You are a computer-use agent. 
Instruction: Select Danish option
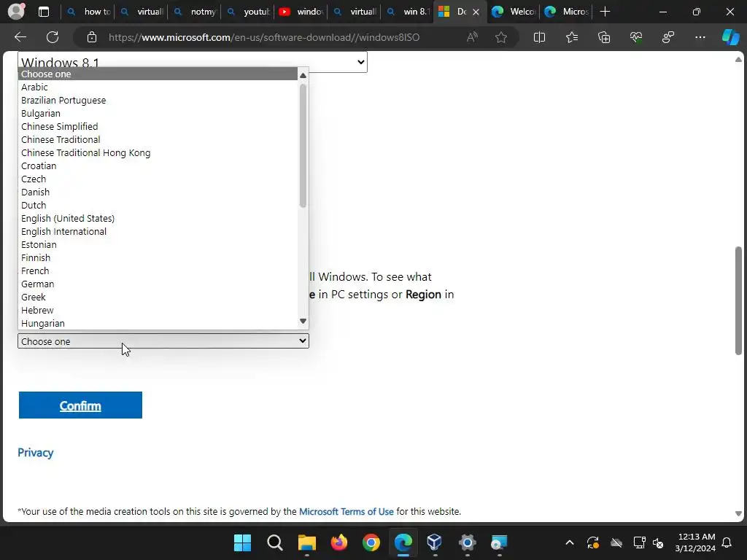[158, 192]
